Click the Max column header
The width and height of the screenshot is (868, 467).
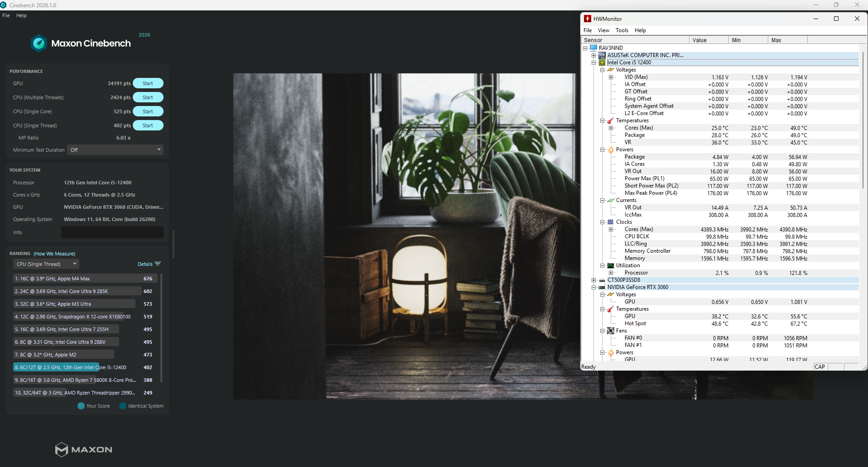[x=788, y=40]
